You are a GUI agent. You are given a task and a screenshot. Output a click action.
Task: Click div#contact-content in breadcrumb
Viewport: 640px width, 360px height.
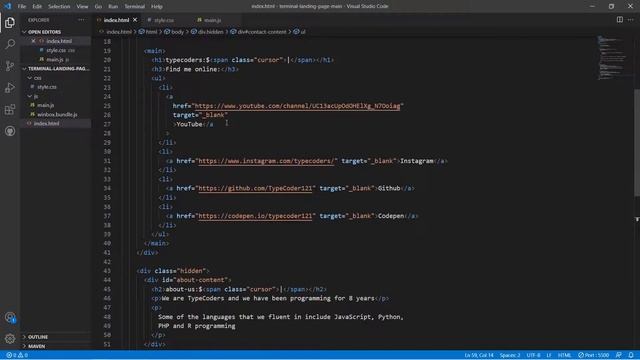coord(258,32)
